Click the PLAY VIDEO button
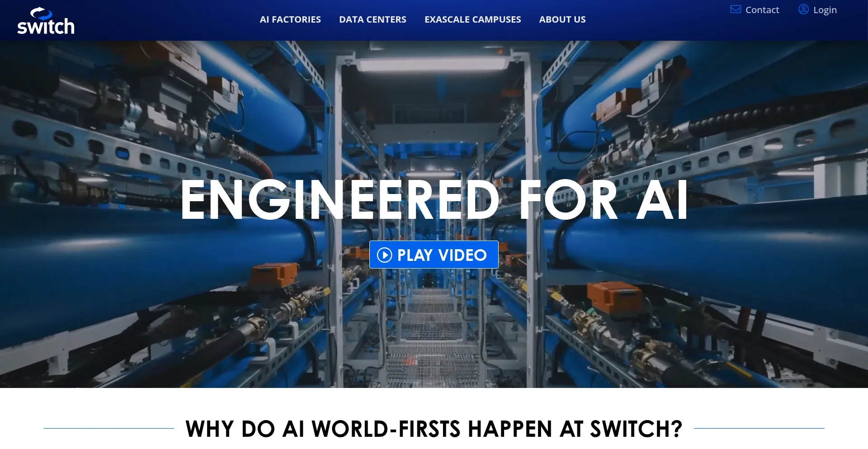 [x=434, y=255]
